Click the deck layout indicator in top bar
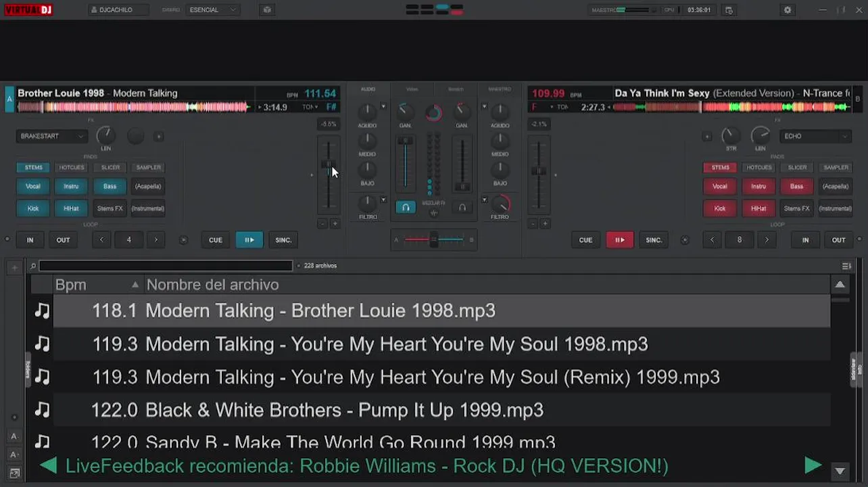The image size is (868, 487). point(434,9)
